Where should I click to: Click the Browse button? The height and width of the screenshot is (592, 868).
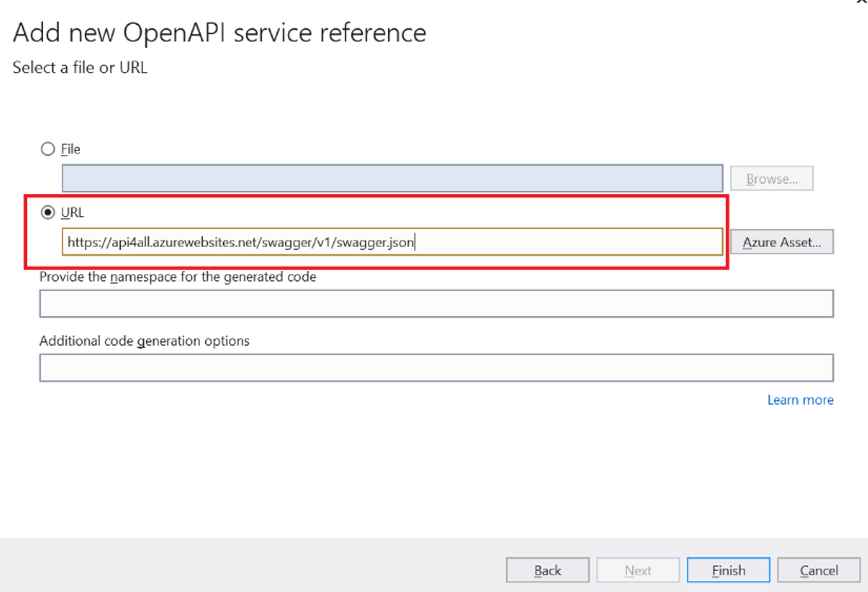[x=771, y=178]
